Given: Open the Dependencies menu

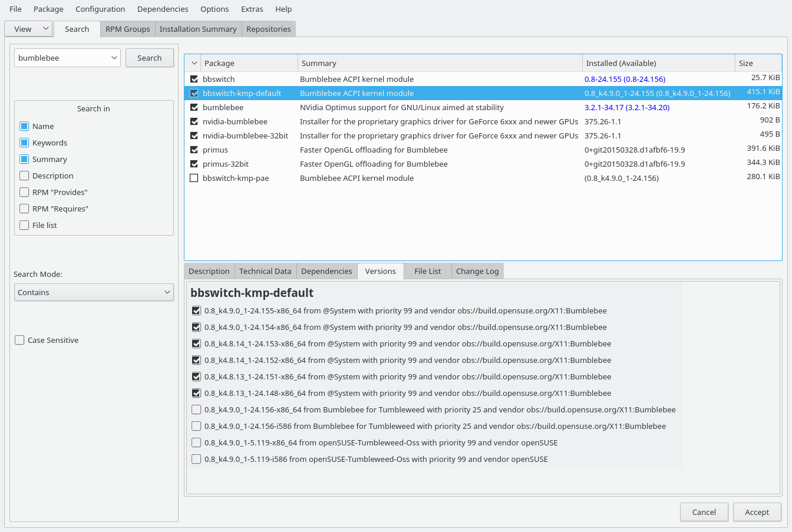Looking at the screenshot, I should [x=163, y=9].
